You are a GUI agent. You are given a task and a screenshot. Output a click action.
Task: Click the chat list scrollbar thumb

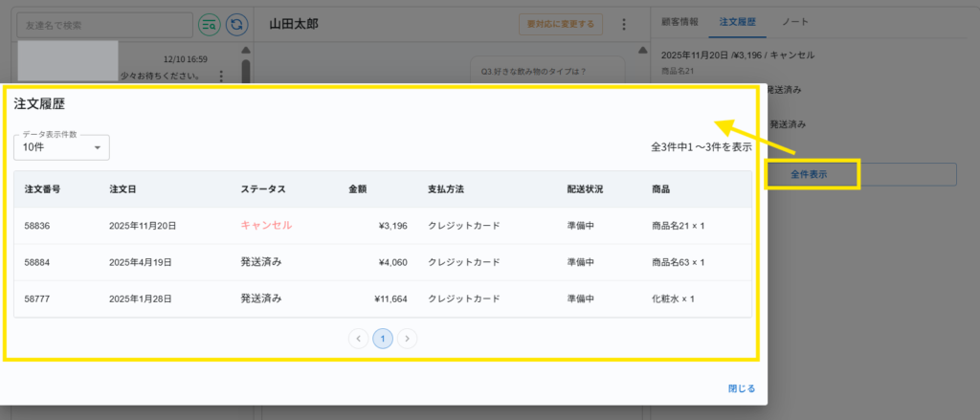pyautogui.click(x=246, y=72)
